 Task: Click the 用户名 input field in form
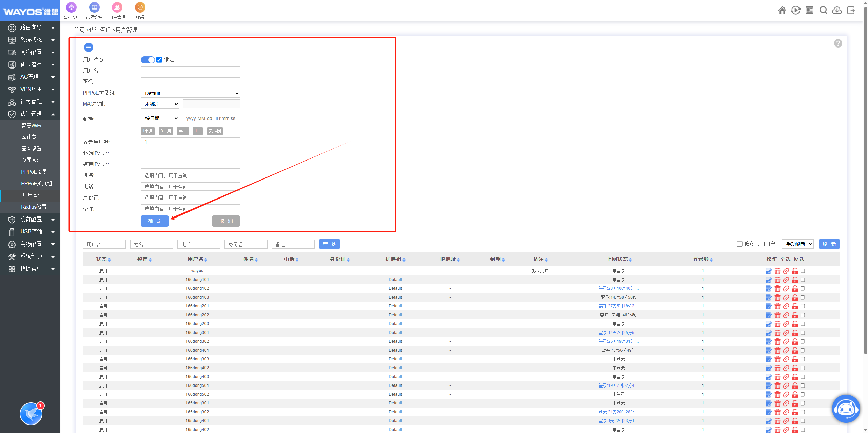pos(190,71)
